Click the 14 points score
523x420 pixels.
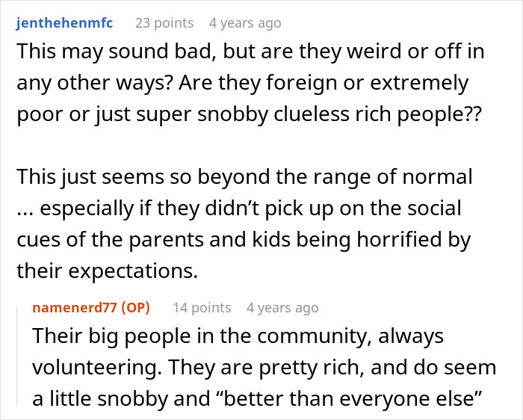click(x=202, y=308)
